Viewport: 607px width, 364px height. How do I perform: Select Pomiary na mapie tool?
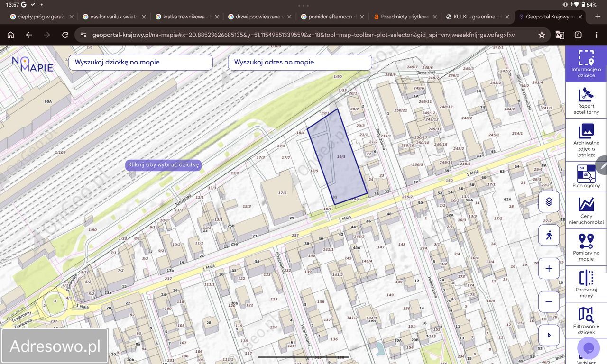[x=586, y=247]
